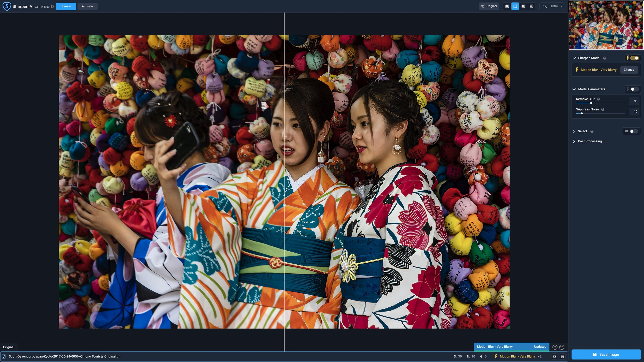Viewport: 644px width, 362px height.
Task: Collapse the Sharpen Model section
Action: [x=574, y=58]
